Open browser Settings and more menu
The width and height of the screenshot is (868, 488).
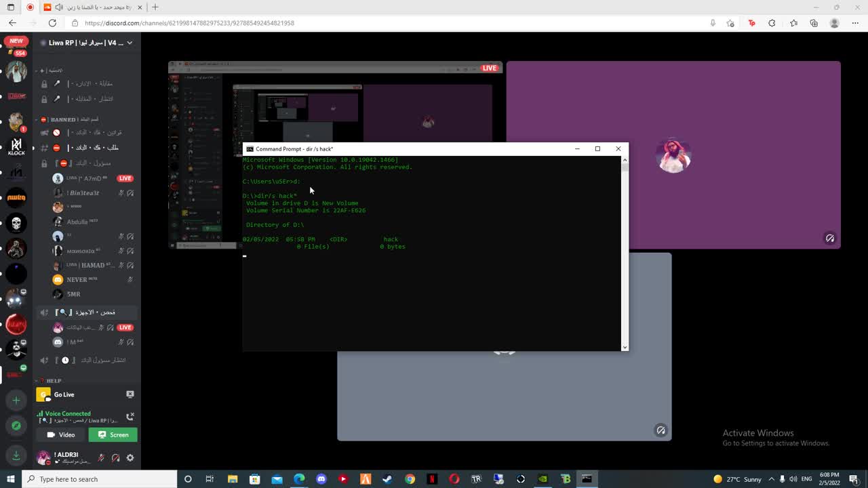(856, 23)
